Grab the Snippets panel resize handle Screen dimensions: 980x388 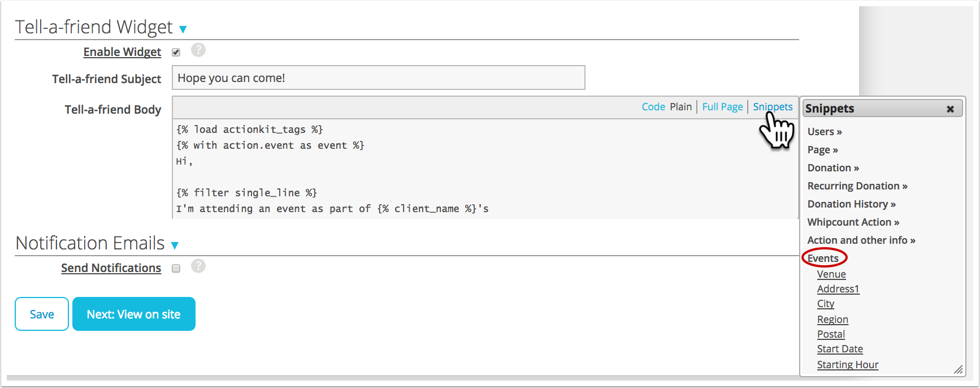point(958,370)
